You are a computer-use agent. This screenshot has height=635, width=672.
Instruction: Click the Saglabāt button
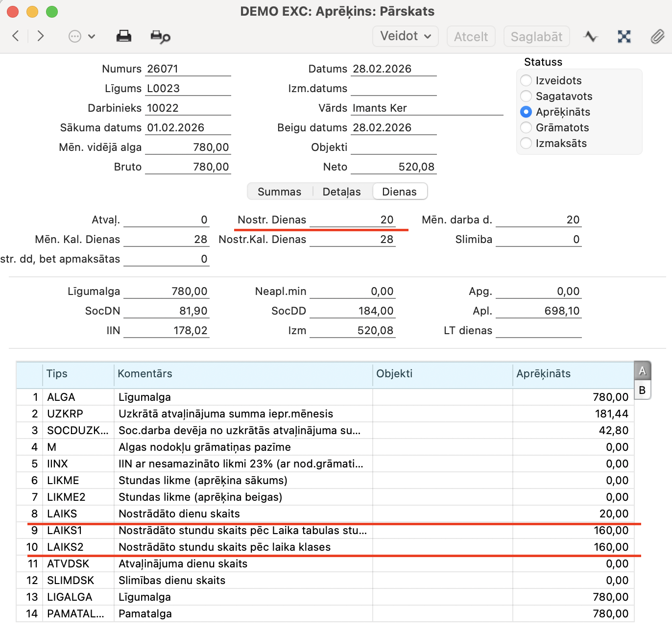(536, 37)
